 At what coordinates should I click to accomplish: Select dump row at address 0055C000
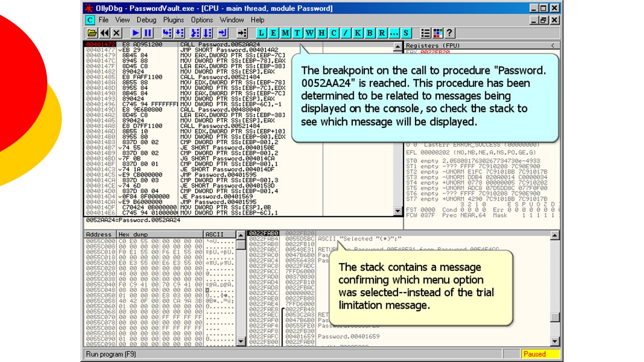(x=159, y=241)
